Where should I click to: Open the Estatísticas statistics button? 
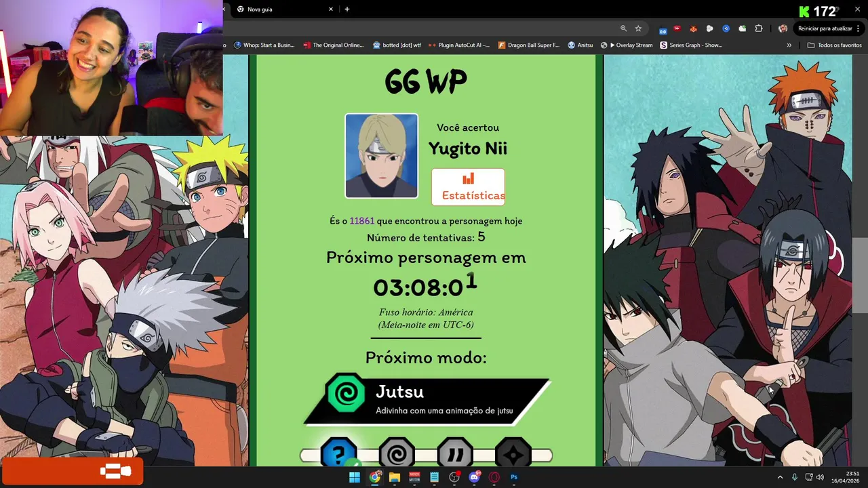click(468, 186)
